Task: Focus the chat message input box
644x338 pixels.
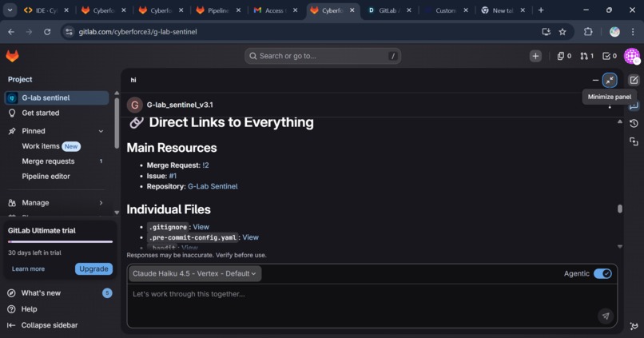Action: 372,305
